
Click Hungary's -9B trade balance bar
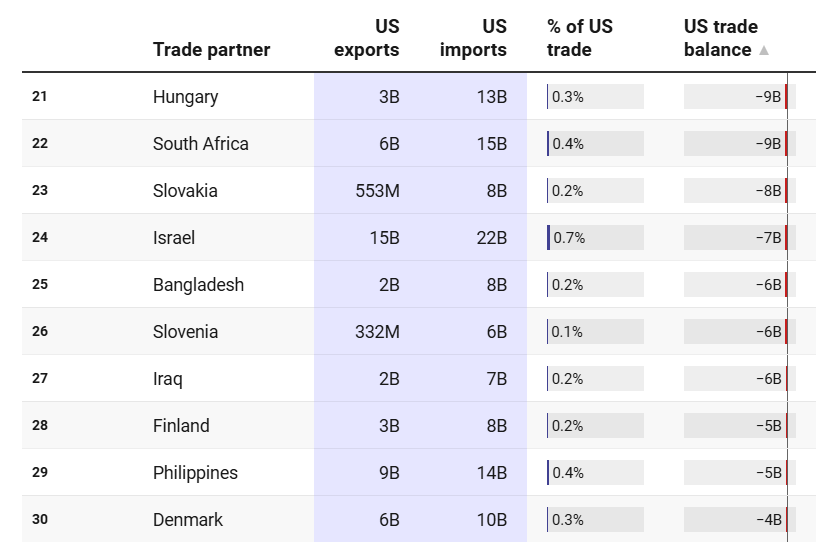coord(737,97)
